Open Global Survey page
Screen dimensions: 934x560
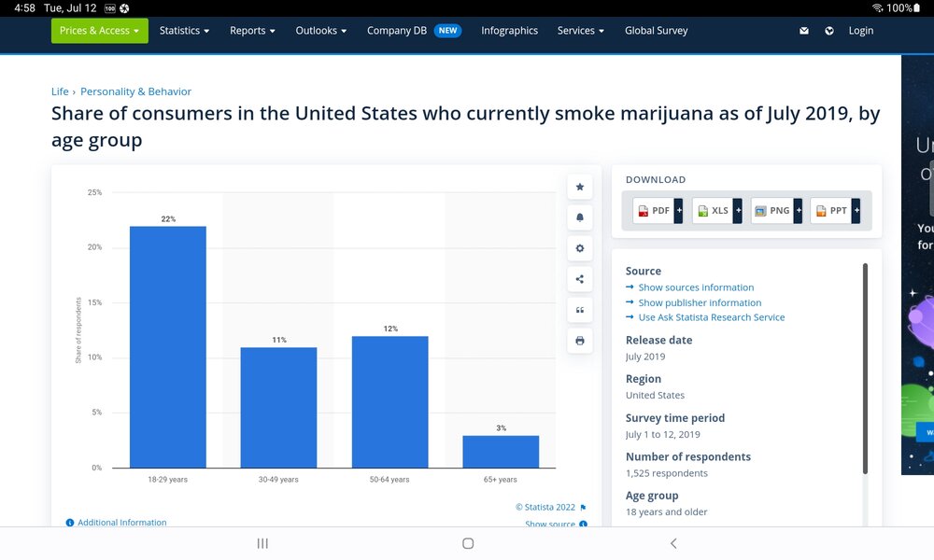(x=656, y=31)
